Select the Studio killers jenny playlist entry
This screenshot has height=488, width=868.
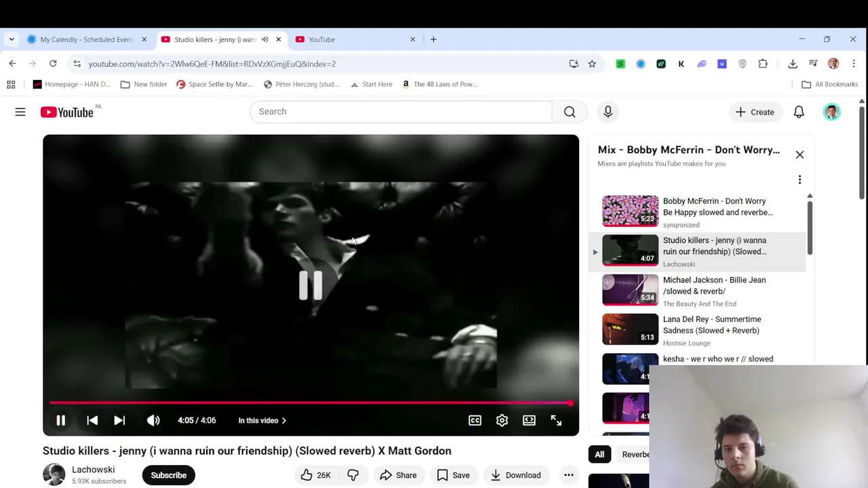click(698, 251)
